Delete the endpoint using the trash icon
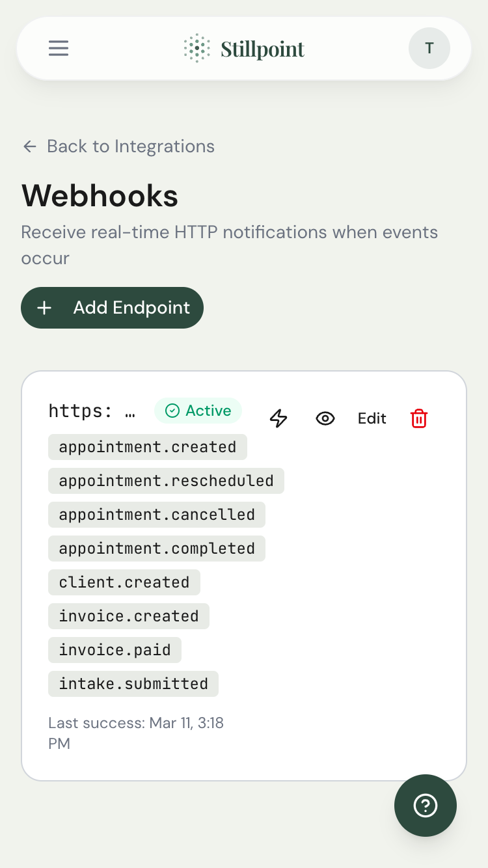The height and width of the screenshot is (868, 488). 418,418
